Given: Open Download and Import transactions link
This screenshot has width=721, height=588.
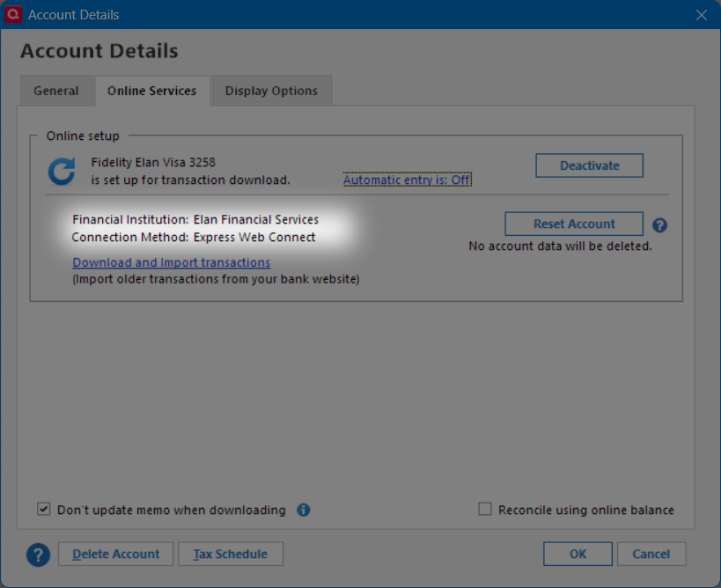Looking at the screenshot, I should point(172,262).
